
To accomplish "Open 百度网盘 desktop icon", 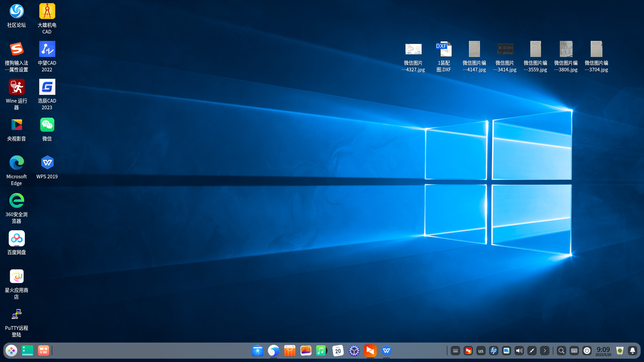I will coord(16,239).
